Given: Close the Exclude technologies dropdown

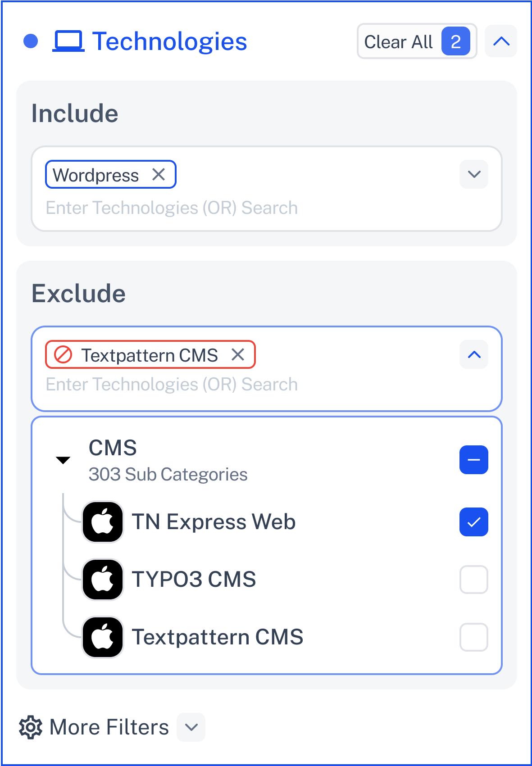Looking at the screenshot, I should coord(474,355).
